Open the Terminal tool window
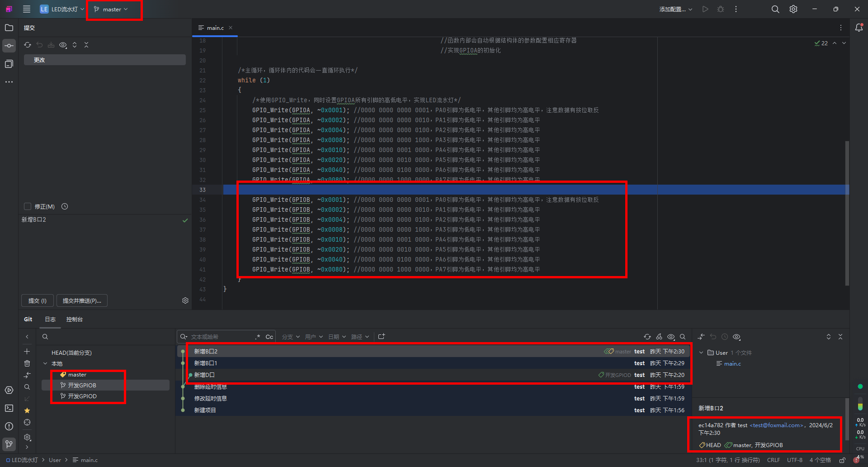868x467 pixels. point(9,408)
